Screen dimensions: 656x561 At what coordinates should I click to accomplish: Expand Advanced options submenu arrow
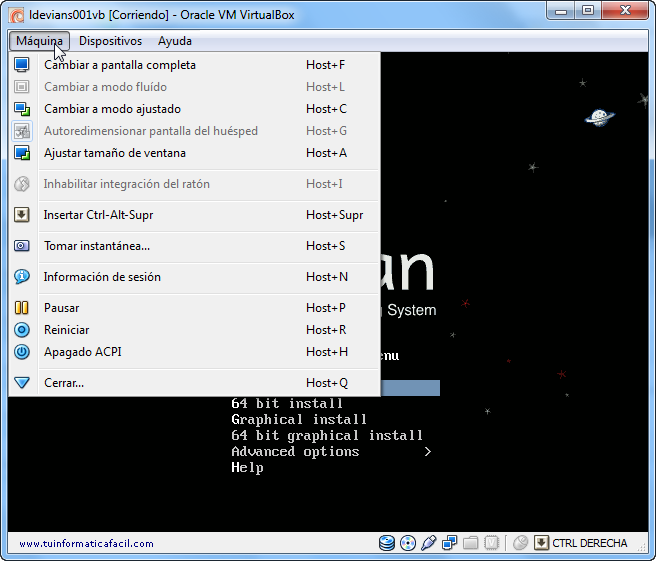pos(427,452)
